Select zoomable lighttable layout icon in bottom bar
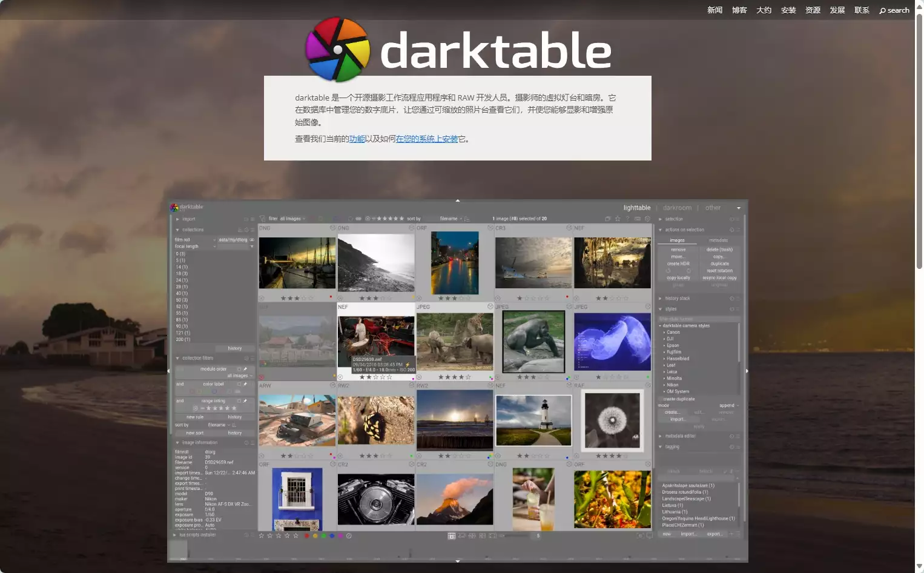 [x=462, y=535]
